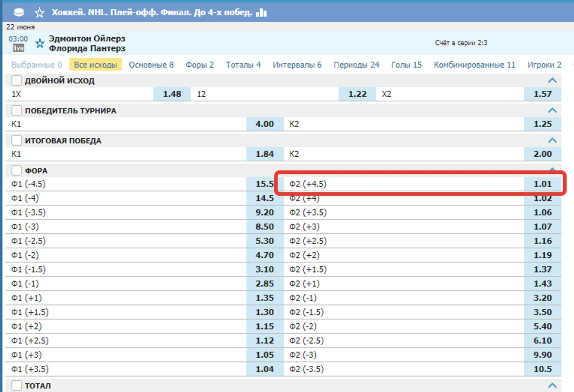Collapse the ДВОЙНОЙ ИСХОД section
574x392 pixels.
[552, 81]
